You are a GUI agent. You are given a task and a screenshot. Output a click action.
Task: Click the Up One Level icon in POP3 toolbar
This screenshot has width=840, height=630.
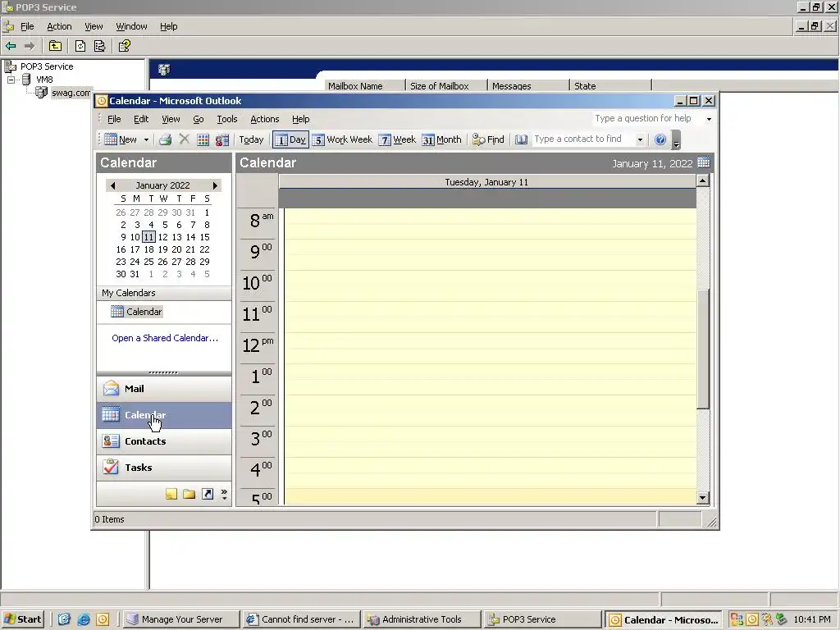55,46
